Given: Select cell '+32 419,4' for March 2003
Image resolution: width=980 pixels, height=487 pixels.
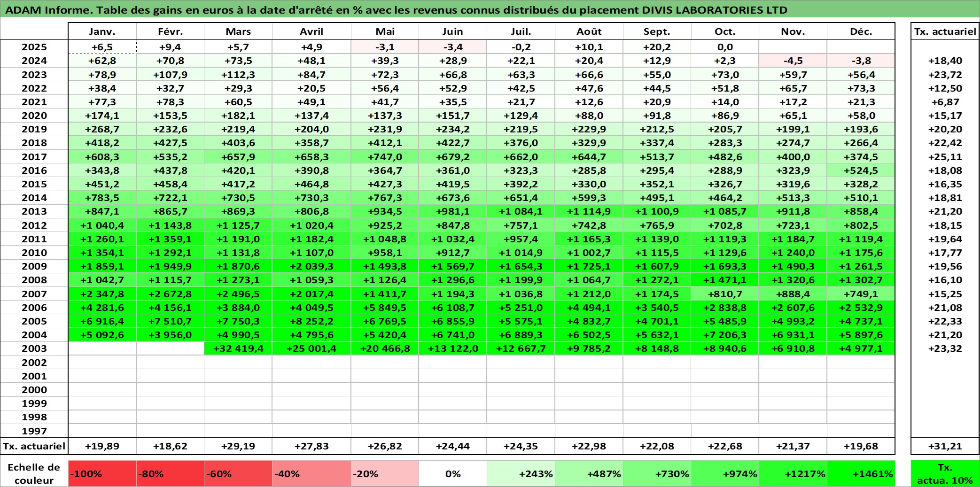Looking at the screenshot, I should point(238,348).
